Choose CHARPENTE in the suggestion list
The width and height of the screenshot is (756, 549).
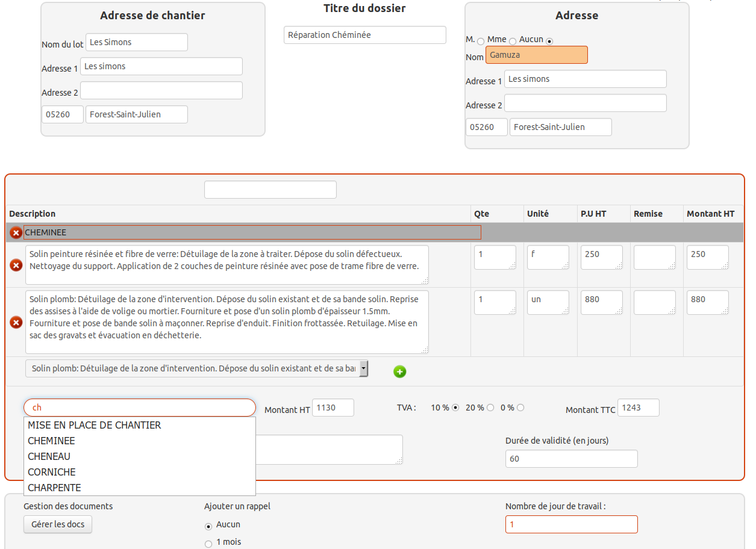(x=54, y=488)
